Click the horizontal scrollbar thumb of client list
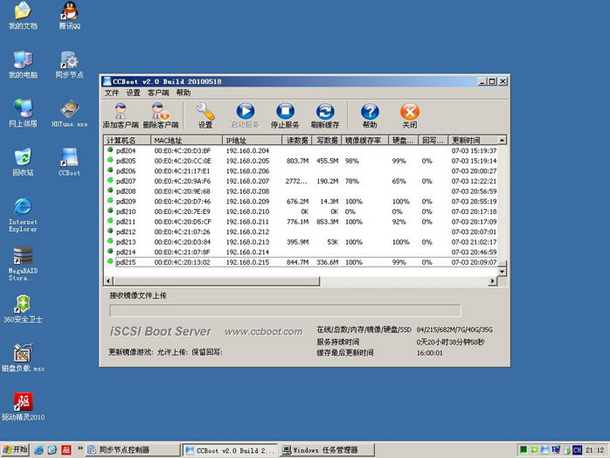This screenshot has width=610, height=458. [x=217, y=281]
